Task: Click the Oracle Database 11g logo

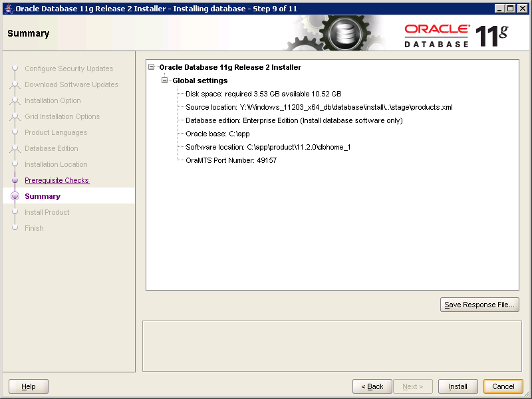Action: click(456, 35)
